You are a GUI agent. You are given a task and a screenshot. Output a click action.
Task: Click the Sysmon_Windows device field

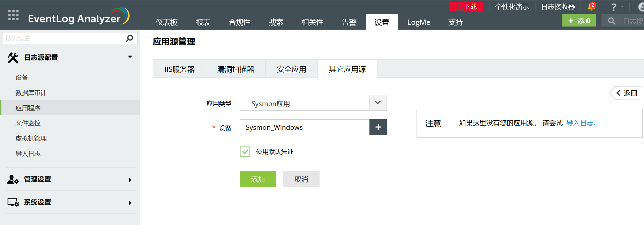(x=305, y=127)
